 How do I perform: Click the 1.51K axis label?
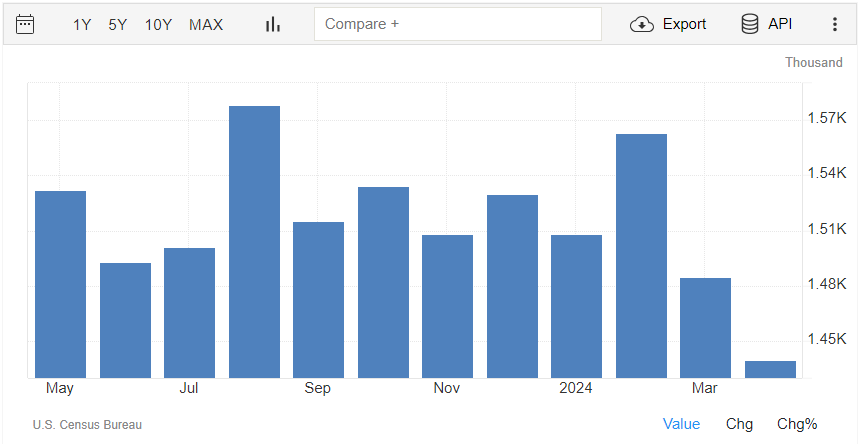827,229
